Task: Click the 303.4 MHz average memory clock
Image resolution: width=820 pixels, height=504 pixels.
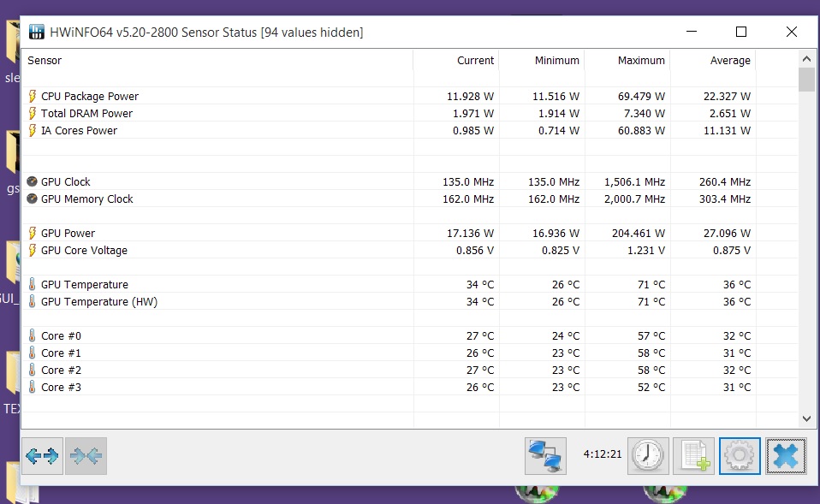Action: (x=725, y=199)
